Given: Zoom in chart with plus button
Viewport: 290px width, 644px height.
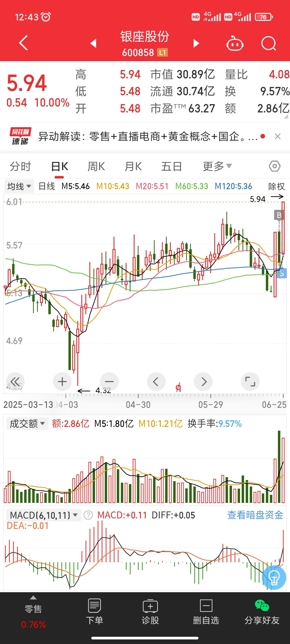Looking at the screenshot, I should (x=62, y=382).
